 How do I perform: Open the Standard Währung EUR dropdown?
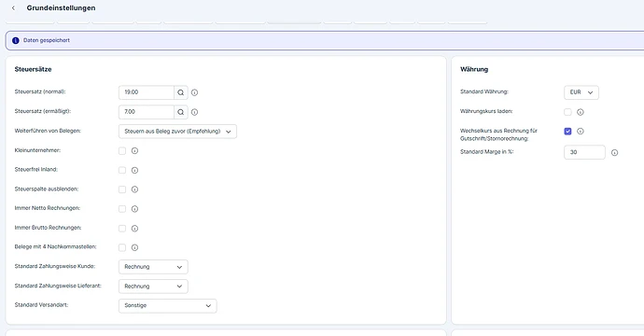click(581, 92)
